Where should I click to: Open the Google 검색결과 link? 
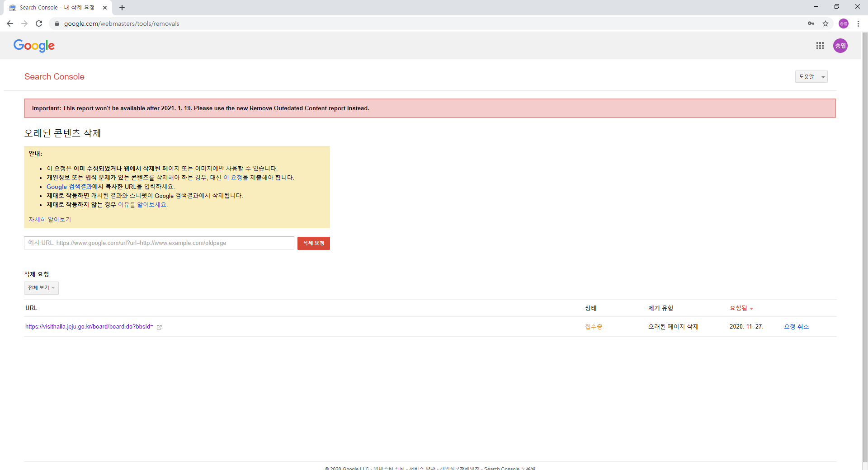pyautogui.click(x=69, y=187)
